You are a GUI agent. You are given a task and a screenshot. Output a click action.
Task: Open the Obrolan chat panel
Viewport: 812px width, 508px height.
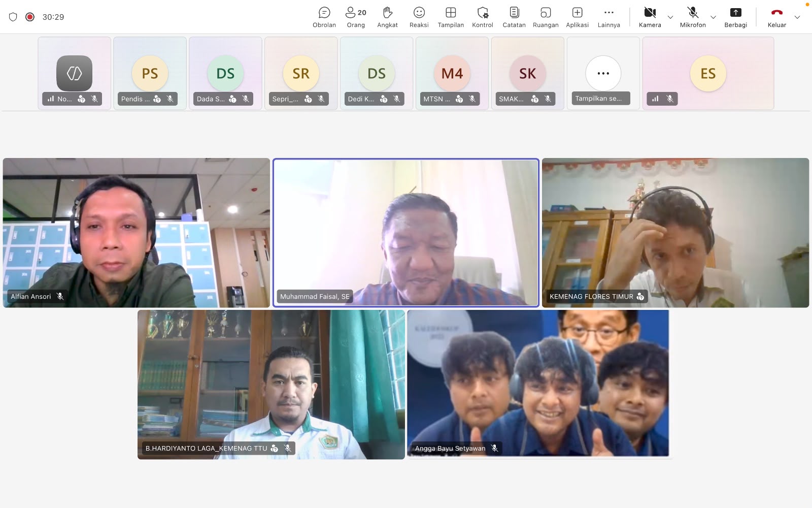[x=324, y=17]
